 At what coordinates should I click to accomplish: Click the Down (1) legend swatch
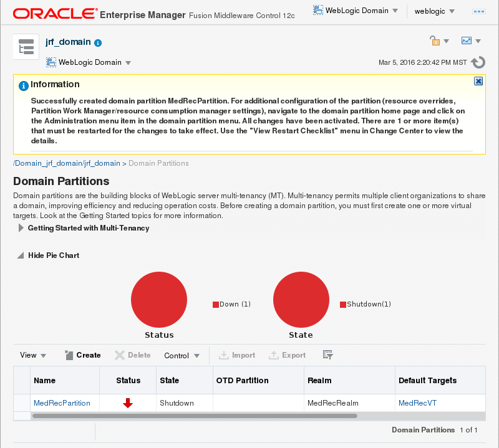(216, 305)
